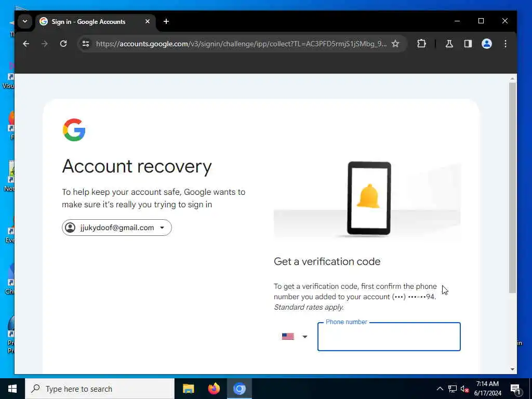Image resolution: width=532 pixels, height=399 pixels.
Task: Click the Account recovery heading
Action: tap(137, 167)
